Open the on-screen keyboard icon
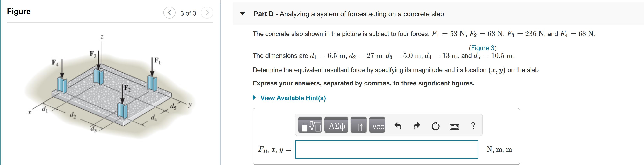Viewport: 644px width, 165px height. (x=454, y=126)
